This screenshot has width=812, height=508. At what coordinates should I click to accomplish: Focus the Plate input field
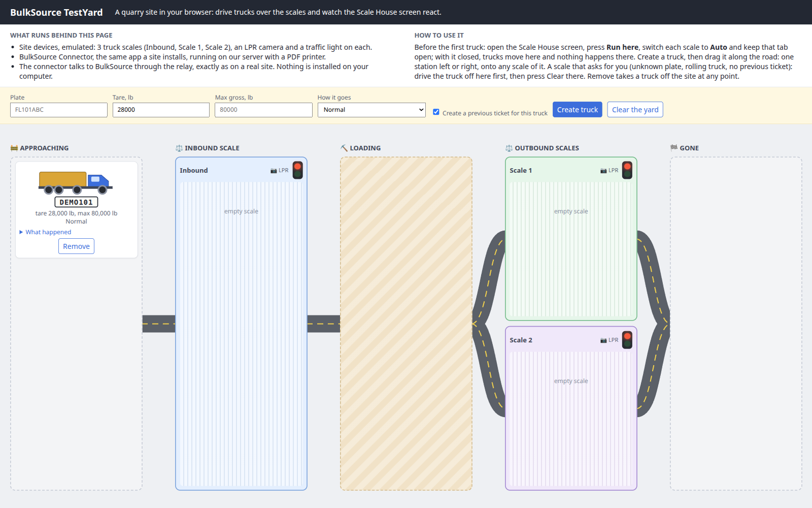(59, 110)
